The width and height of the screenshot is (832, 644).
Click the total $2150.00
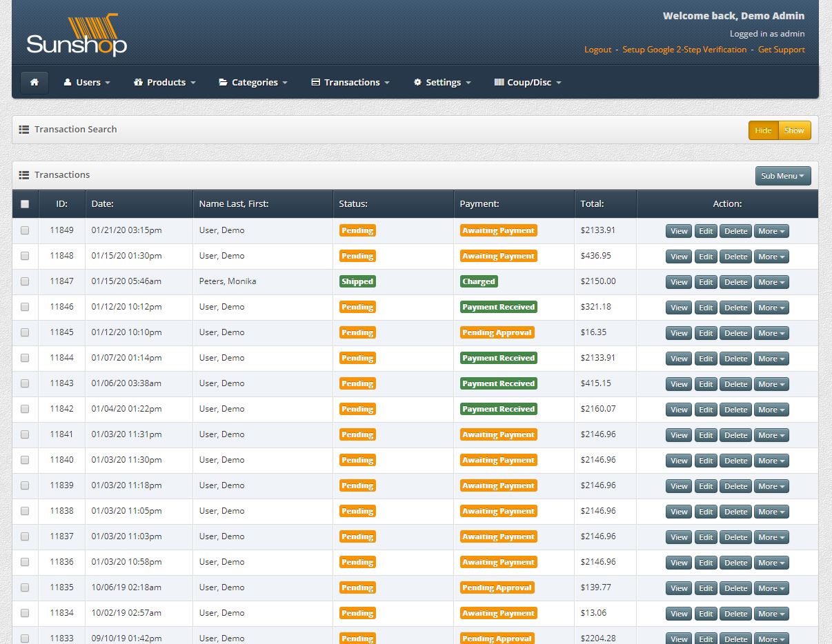click(598, 281)
